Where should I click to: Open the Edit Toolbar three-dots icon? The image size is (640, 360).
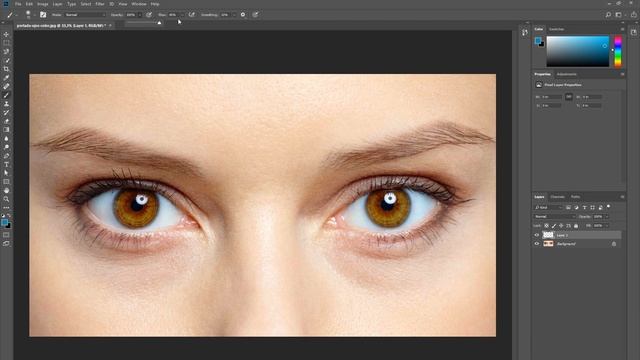[6, 208]
